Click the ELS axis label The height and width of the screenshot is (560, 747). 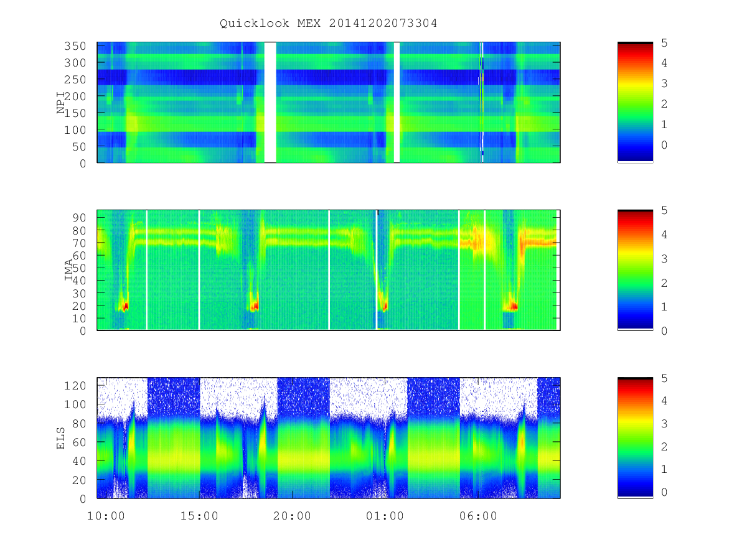tap(61, 437)
